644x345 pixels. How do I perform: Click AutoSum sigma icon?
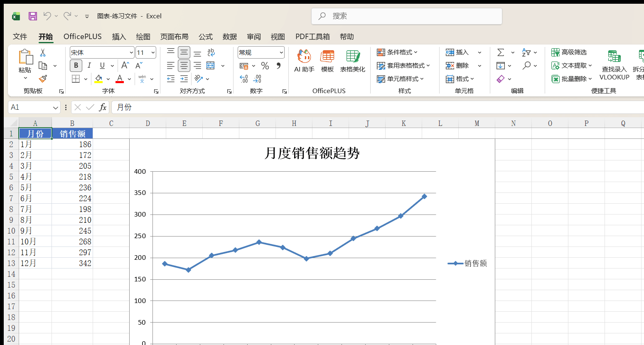[x=501, y=52]
